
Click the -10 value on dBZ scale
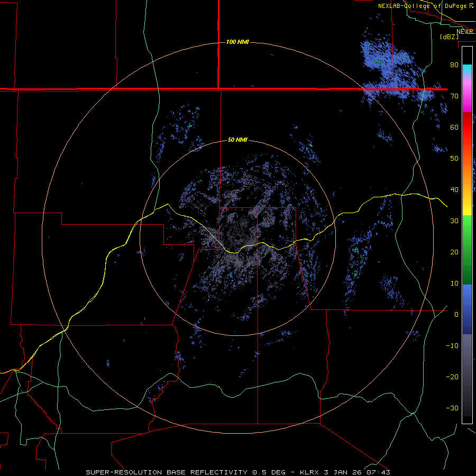[x=452, y=346]
